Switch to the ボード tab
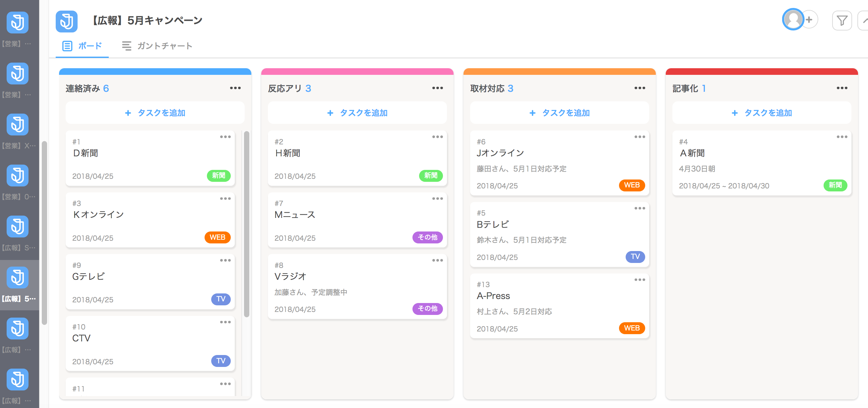This screenshot has width=868, height=408. 82,46
